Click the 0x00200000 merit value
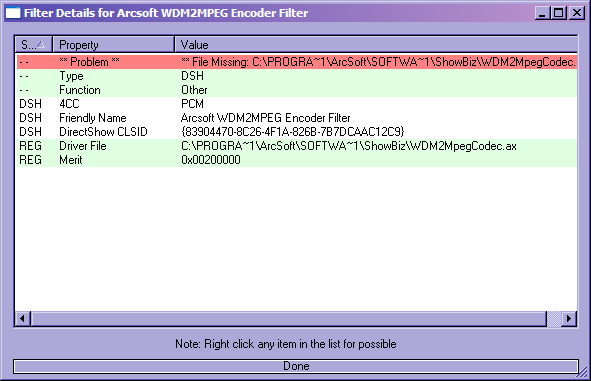 click(x=211, y=160)
